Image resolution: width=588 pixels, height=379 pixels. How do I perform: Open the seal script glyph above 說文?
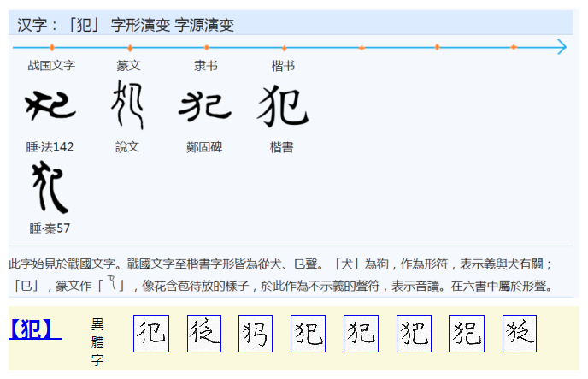(127, 104)
